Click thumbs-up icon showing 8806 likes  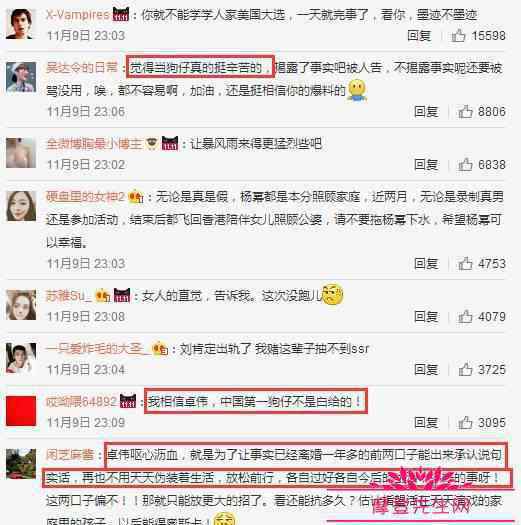click(465, 111)
